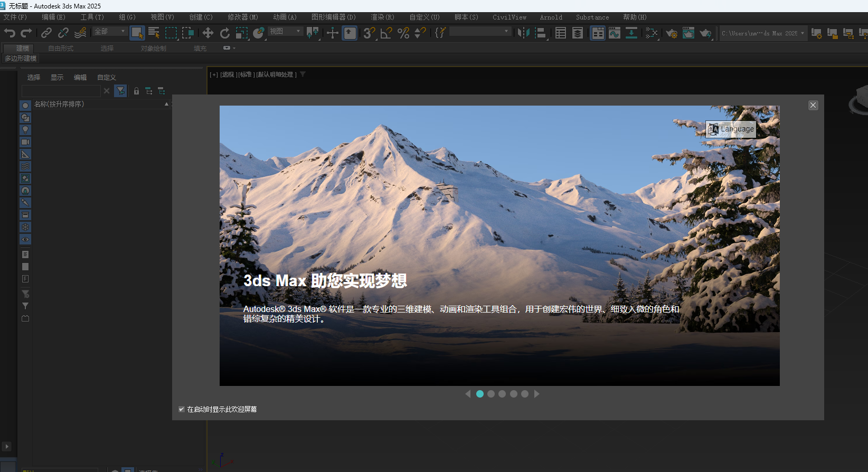868x472 pixels.
Task: Click the Align tool icon
Action: click(x=540, y=33)
